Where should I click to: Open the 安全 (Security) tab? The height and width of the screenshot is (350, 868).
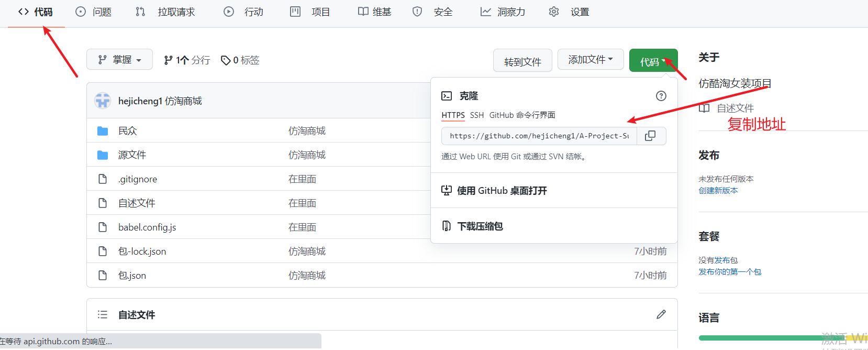432,12
